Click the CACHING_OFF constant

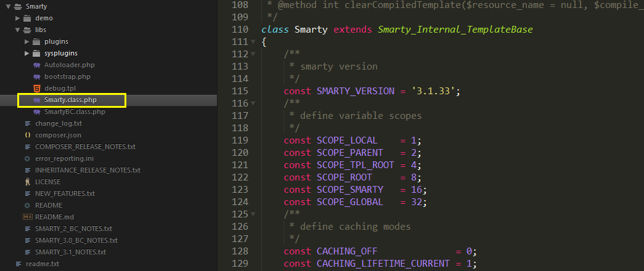click(x=347, y=251)
